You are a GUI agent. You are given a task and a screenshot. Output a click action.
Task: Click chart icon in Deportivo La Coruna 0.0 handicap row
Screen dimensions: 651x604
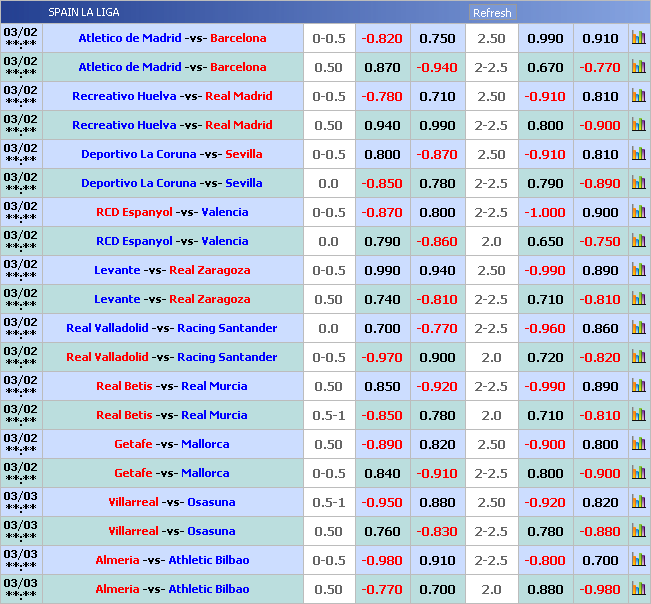pyautogui.click(x=638, y=183)
